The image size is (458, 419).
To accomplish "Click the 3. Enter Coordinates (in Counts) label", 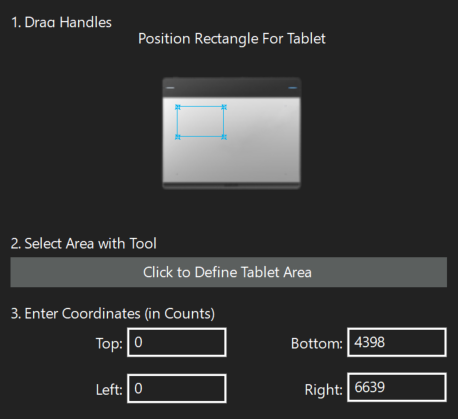I will pos(113,314).
